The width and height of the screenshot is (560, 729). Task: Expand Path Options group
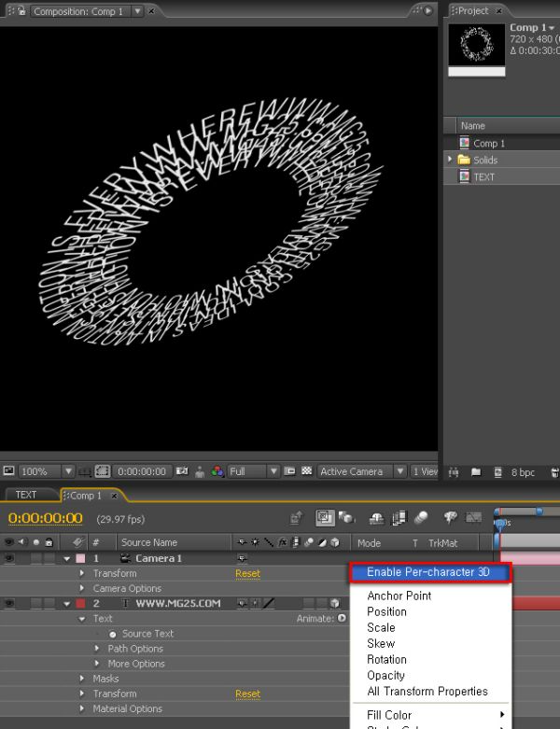coord(97,648)
